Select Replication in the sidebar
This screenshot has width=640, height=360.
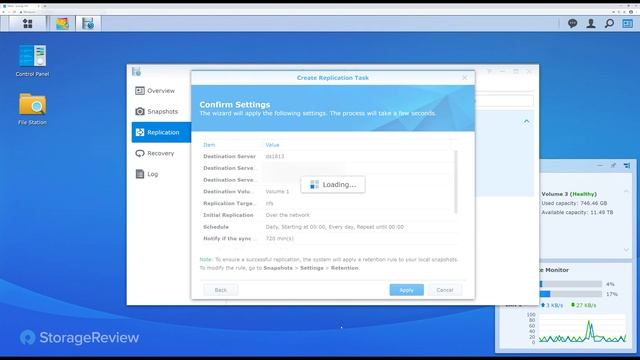click(161, 132)
